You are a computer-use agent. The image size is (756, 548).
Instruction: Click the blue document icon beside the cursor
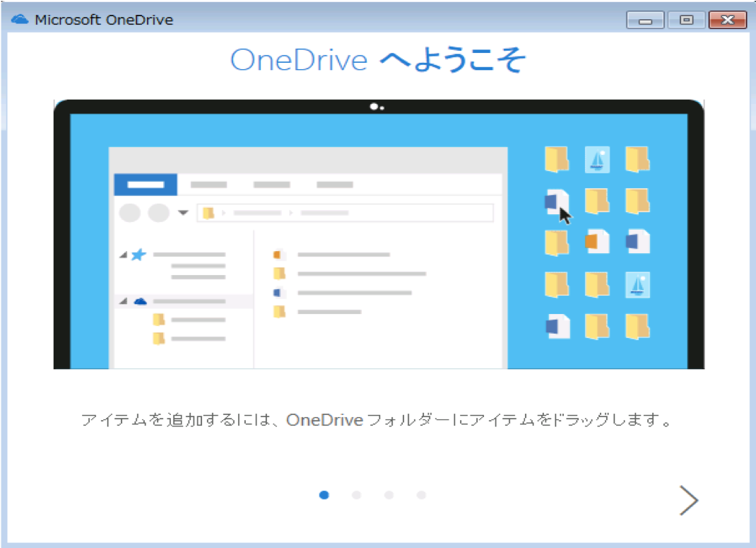coord(555,200)
